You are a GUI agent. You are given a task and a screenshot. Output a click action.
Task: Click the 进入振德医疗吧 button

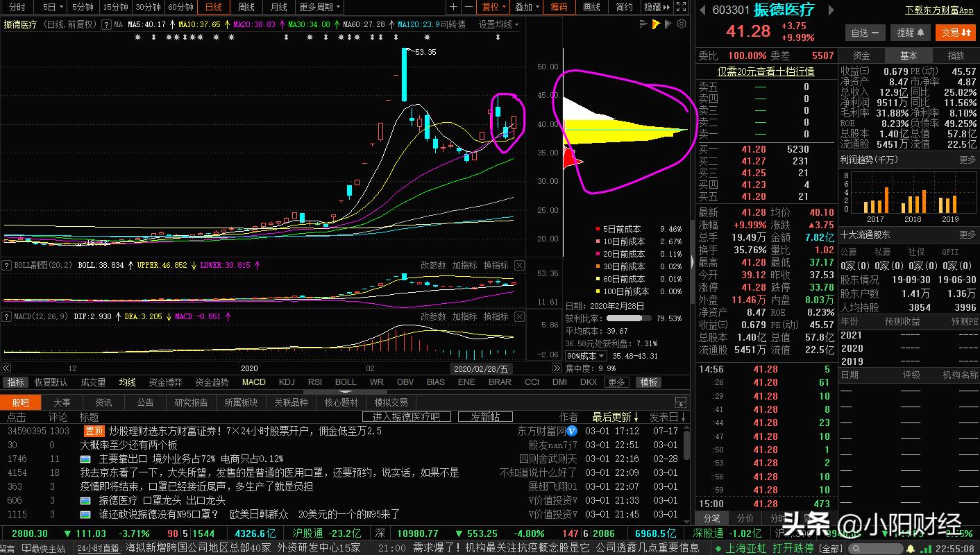click(x=406, y=416)
